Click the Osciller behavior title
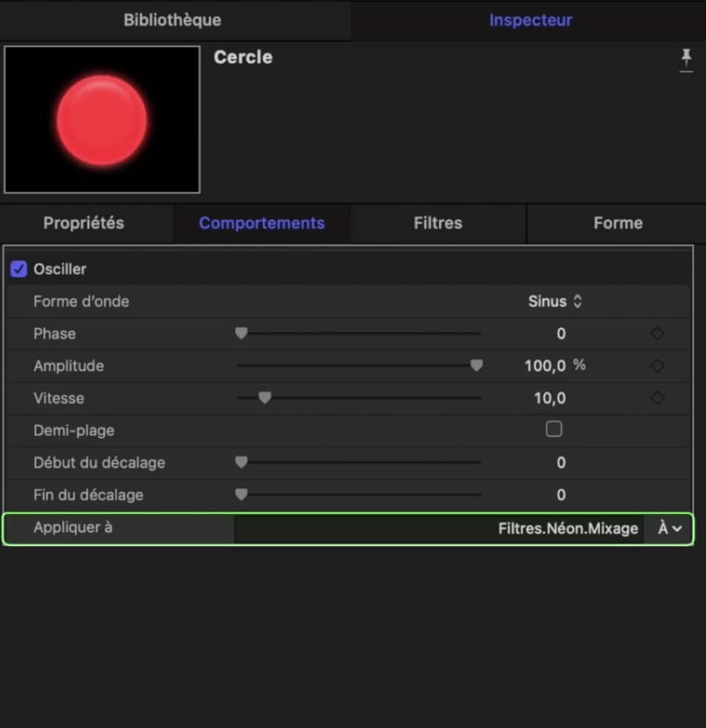Viewport: 706px width, 728px height. point(60,269)
